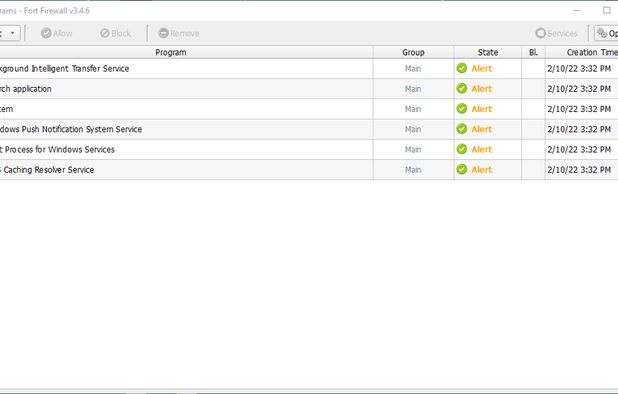Click green check icon for Background Intelligent Transfer Service
The image size is (618, 394).
[462, 68]
